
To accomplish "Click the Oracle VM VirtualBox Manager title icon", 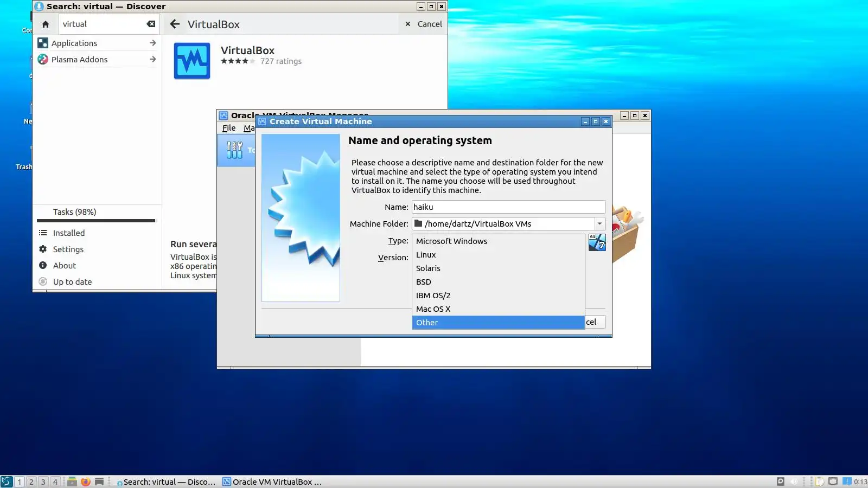I will click(224, 115).
